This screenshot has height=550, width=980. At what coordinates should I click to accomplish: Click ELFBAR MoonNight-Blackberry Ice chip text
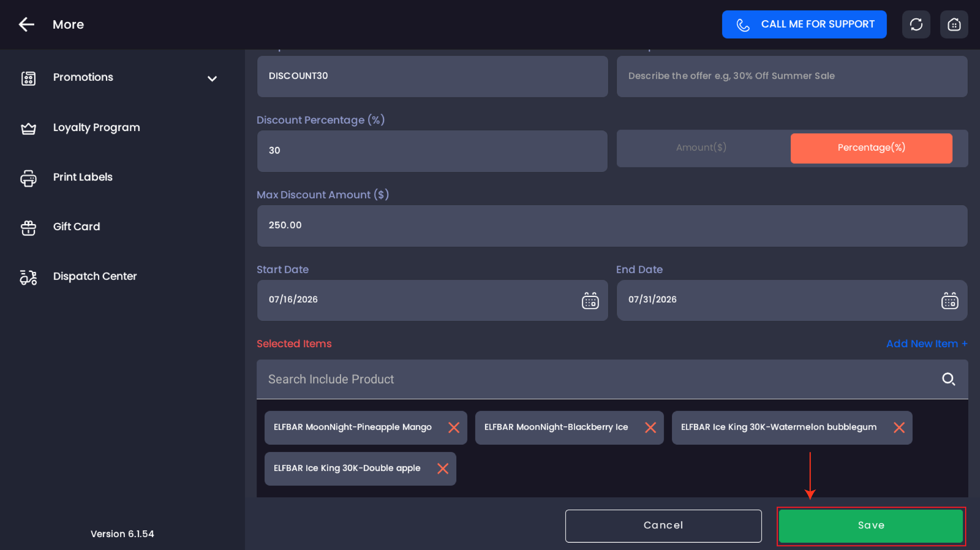click(556, 427)
